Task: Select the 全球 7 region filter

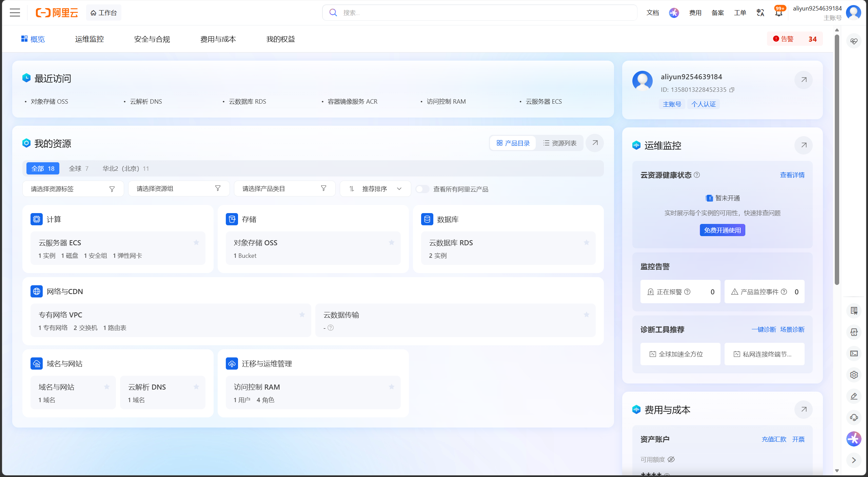Action: point(79,168)
